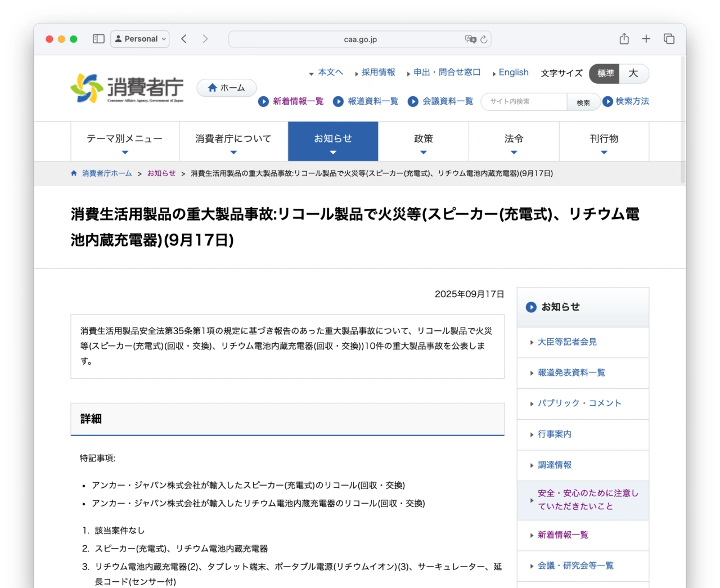
Task: Switch text size to 大 (large)
Action: 633,74
